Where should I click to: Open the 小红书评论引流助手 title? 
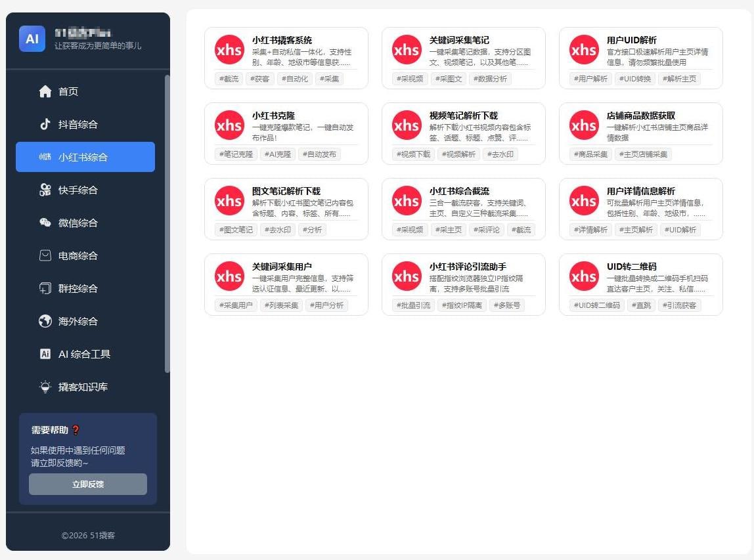click(468, 267)
